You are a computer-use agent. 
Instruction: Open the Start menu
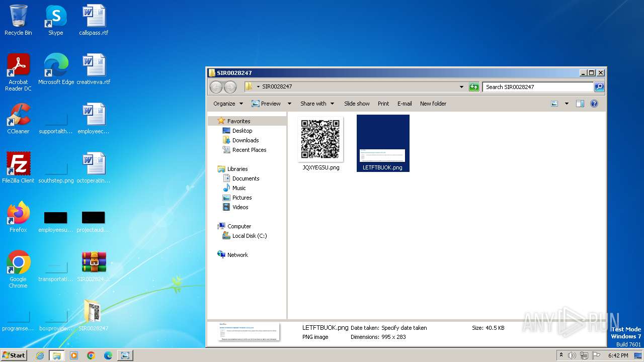click(x=14, y=355)
